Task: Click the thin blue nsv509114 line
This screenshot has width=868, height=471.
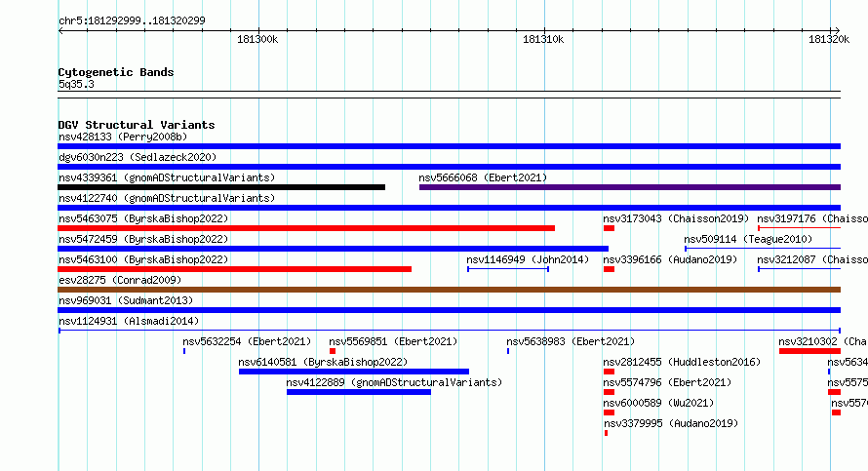Action: 763,249
